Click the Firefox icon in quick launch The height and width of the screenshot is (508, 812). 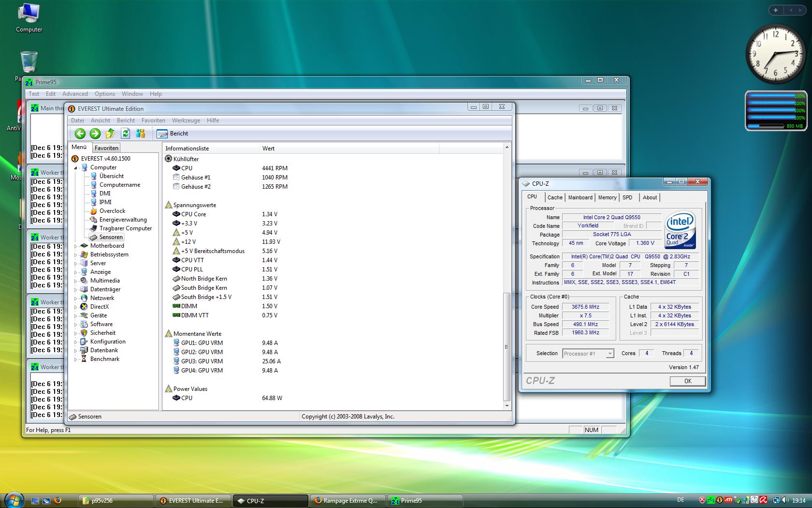tap(58, 500)
